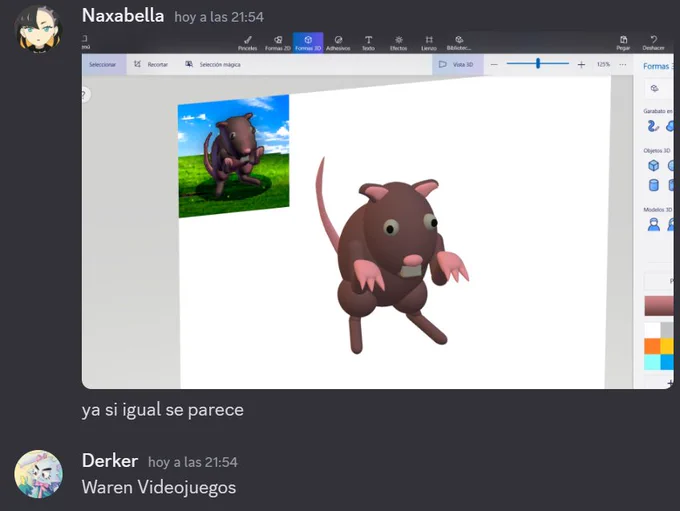This screenshot has width=680, height=511.
Task: Pick the yellow color swatch
Action: (667, 346)
